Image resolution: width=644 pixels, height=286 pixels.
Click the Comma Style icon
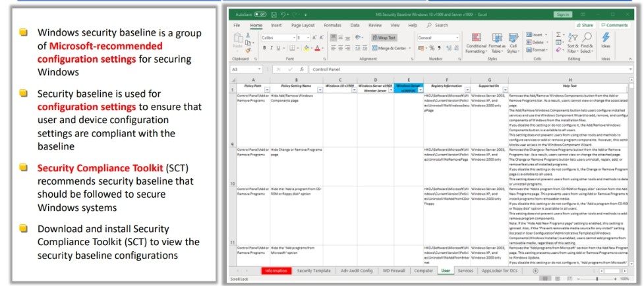[439, 48]
